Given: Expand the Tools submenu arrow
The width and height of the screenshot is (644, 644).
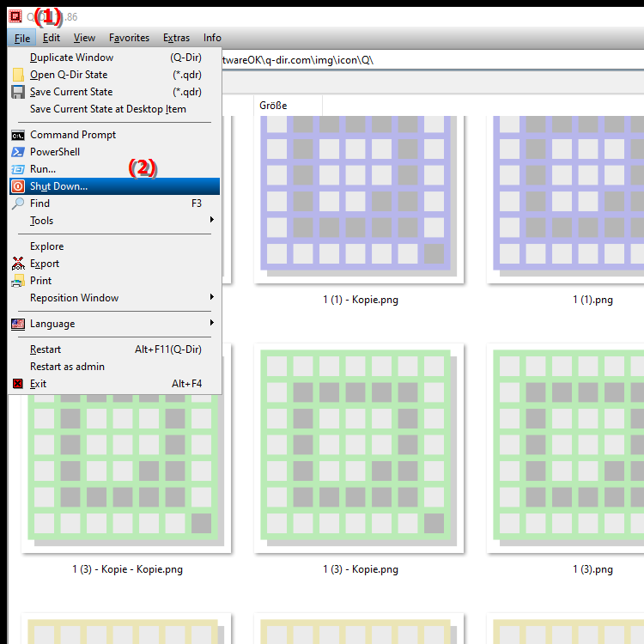Looking at the screenshot, I should tap(211, 220).
